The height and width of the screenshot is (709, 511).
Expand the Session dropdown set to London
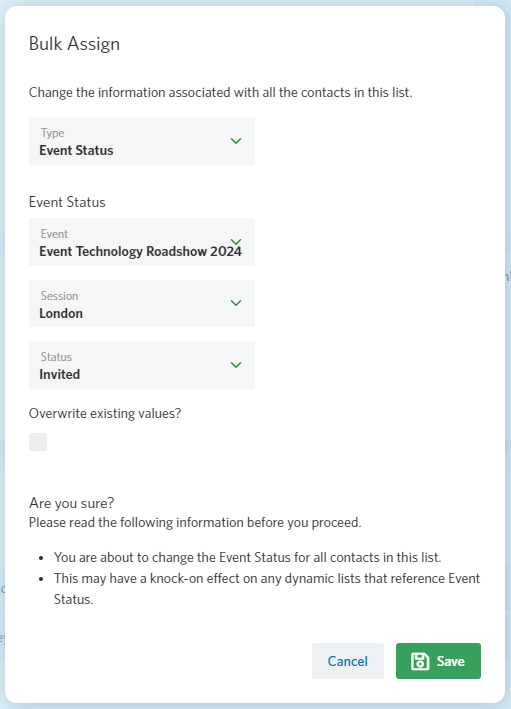142,303
